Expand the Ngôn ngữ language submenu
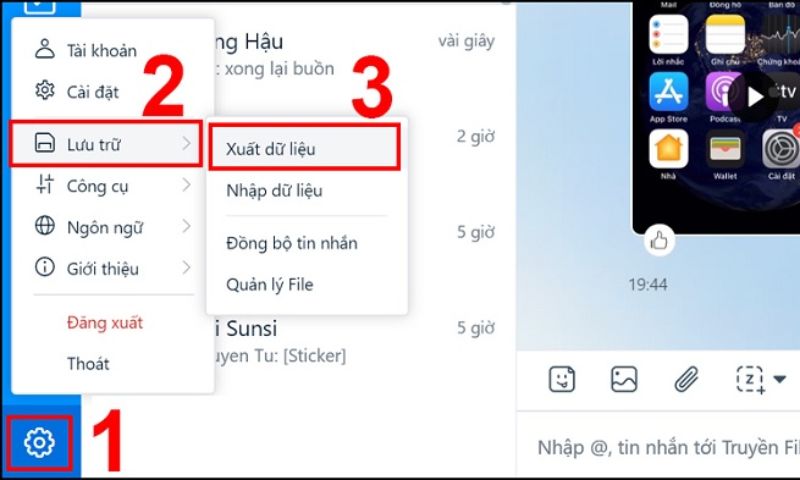Viewport: 800px width, 480px height. 113,226
